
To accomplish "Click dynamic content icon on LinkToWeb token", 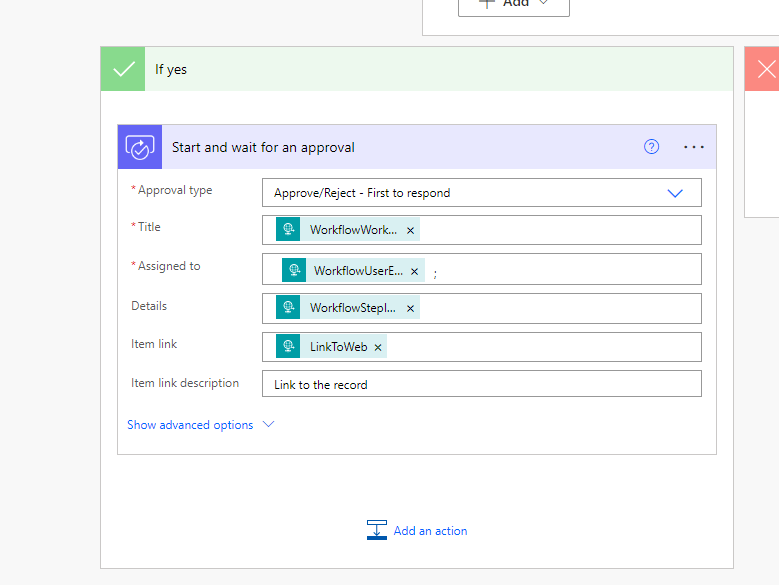I will tap(289, 347).
